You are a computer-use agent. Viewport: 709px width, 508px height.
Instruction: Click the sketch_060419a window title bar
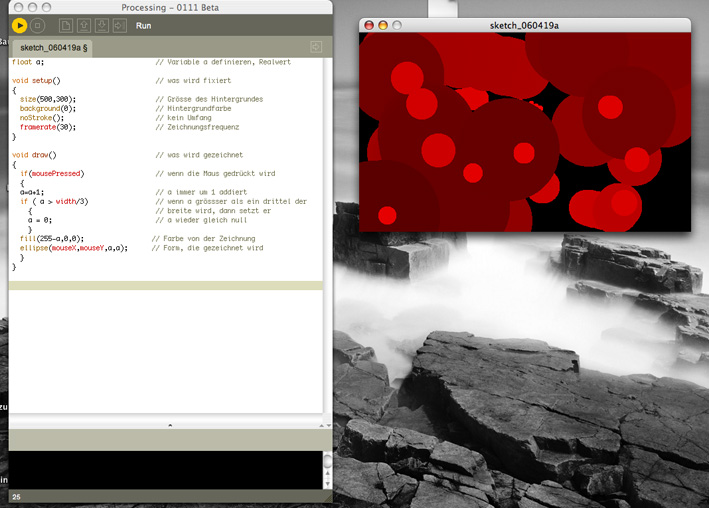click(x=525, y=25)
